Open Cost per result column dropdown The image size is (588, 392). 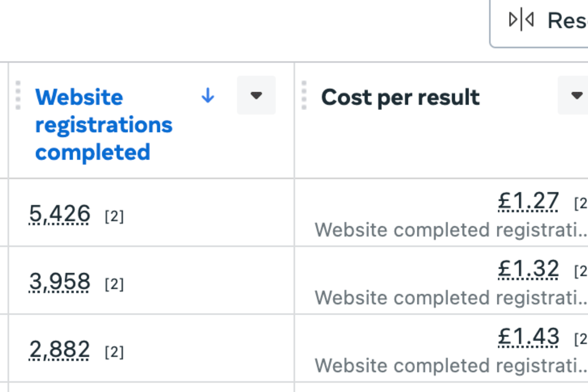(576, 95)
